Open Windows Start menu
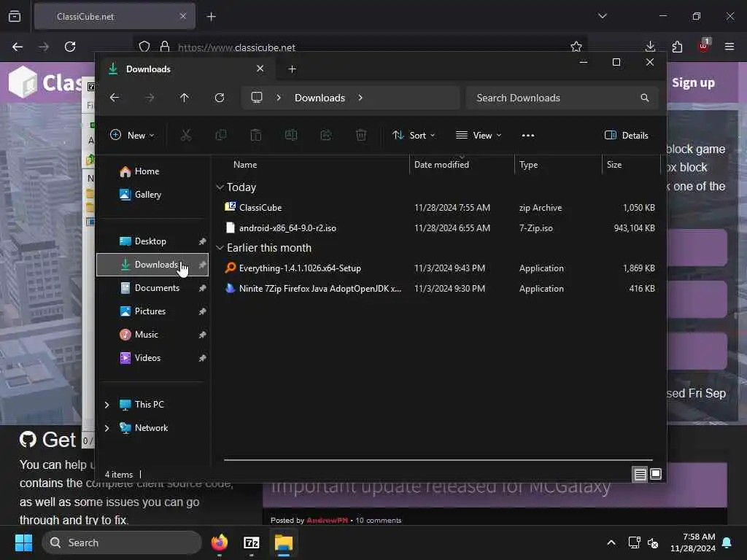Image resolution: width=747 pixels, height=560 pixels. point(23,542)
